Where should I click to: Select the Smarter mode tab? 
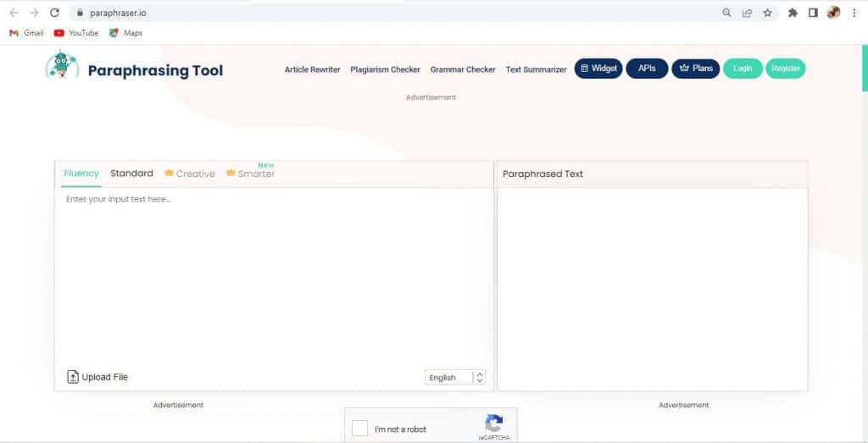coord(251,174)
